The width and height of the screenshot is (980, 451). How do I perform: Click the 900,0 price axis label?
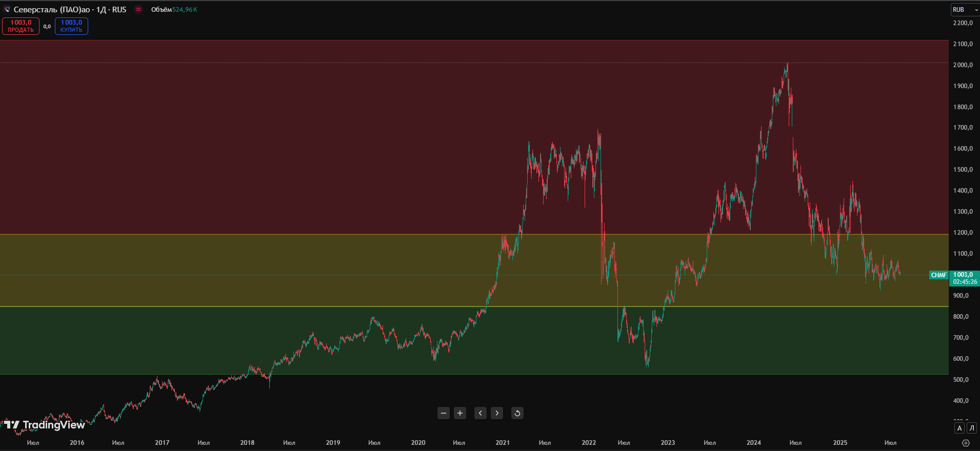point(961,296)
